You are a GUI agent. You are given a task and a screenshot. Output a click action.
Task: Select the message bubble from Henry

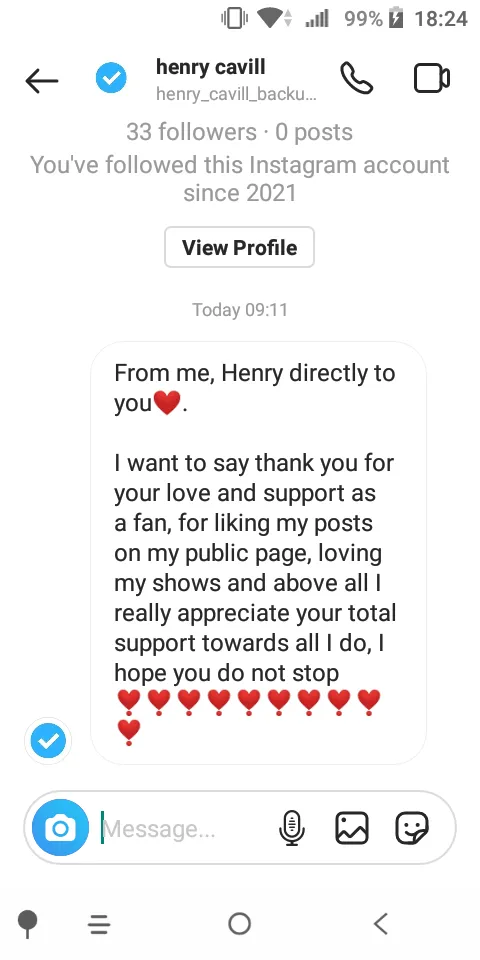pyautogui.click(x=258, y=553)
